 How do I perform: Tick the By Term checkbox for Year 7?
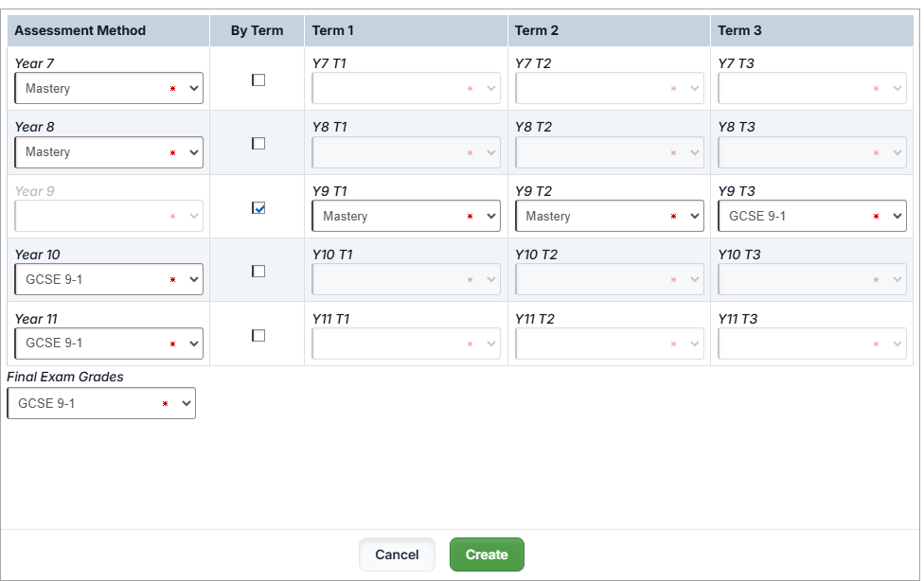[x=258, y=80]
